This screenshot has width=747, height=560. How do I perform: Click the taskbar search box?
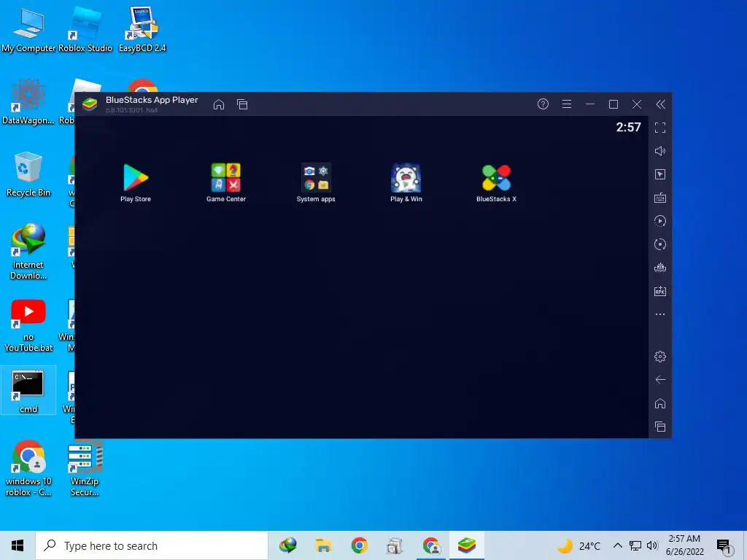click(x=152, y=545)
